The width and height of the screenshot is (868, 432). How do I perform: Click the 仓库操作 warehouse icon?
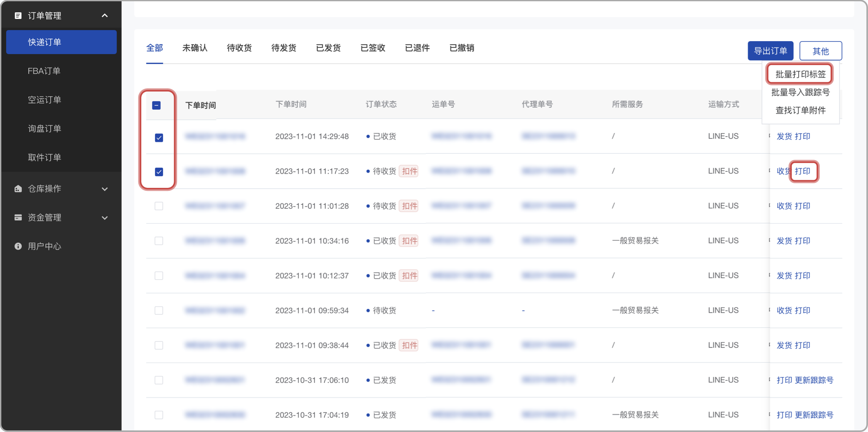[x=18, y=189]
